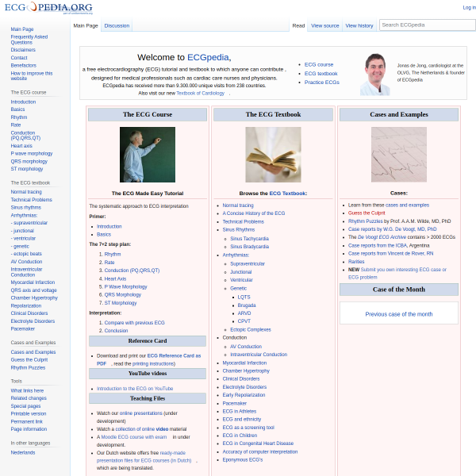Screen dimensions: 476x476
Task: Open the ECGpedia link in welcome heading
Action: [x=208, y=57]
